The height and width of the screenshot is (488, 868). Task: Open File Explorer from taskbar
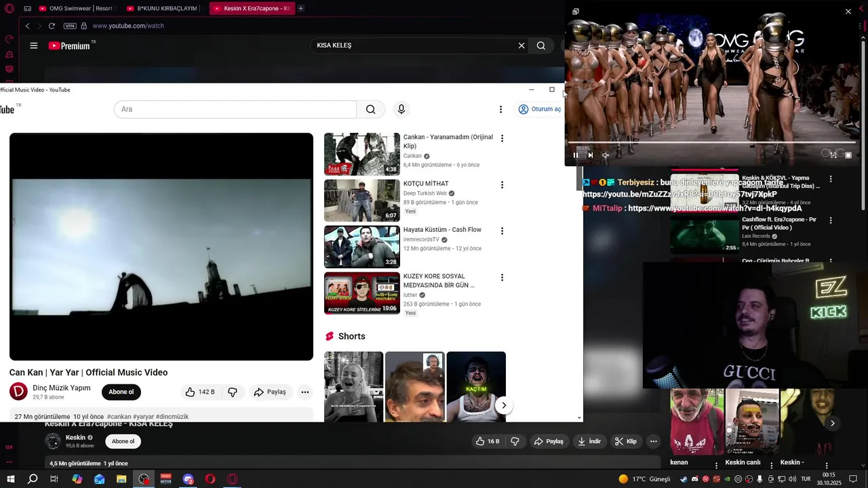coord(121,479)
